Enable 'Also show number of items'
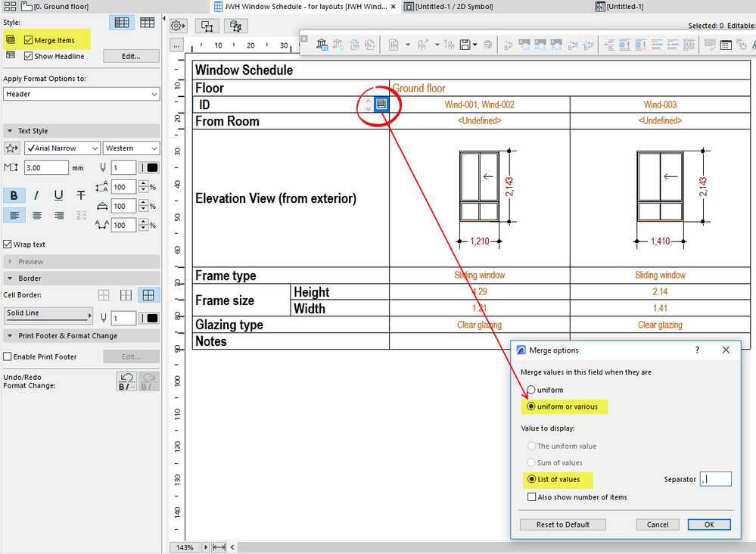 pyautogui.click(x=531, y=497)
